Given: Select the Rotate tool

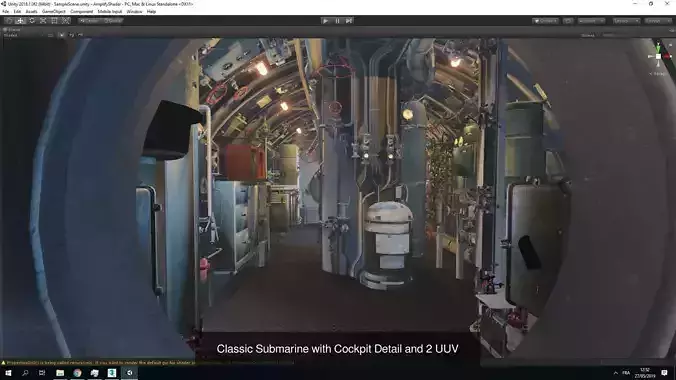Looking at the screenshot, I should [32, 21].
